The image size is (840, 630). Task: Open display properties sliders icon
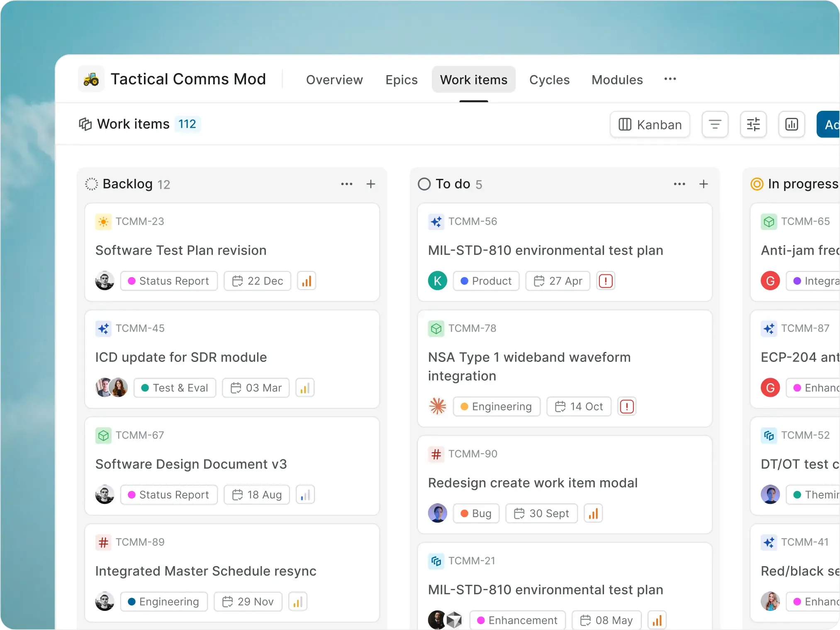[753, 125]
